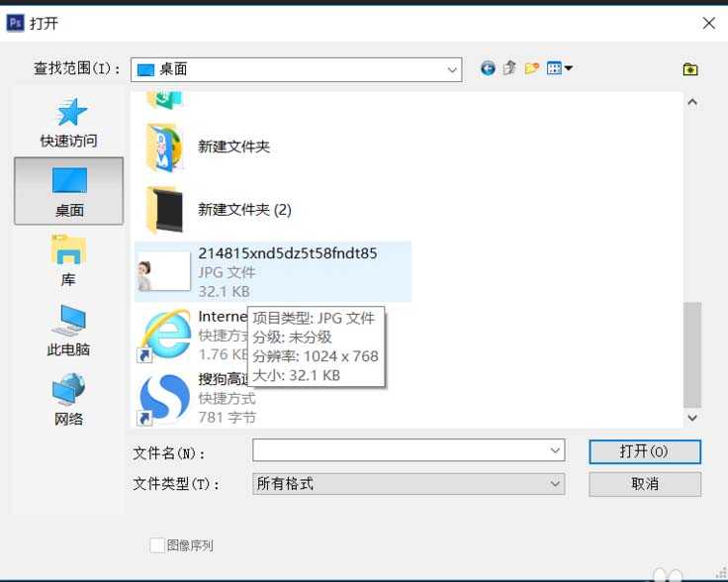
Task: Open Network (网络) in the sidebar
Action: click(68, 400)
